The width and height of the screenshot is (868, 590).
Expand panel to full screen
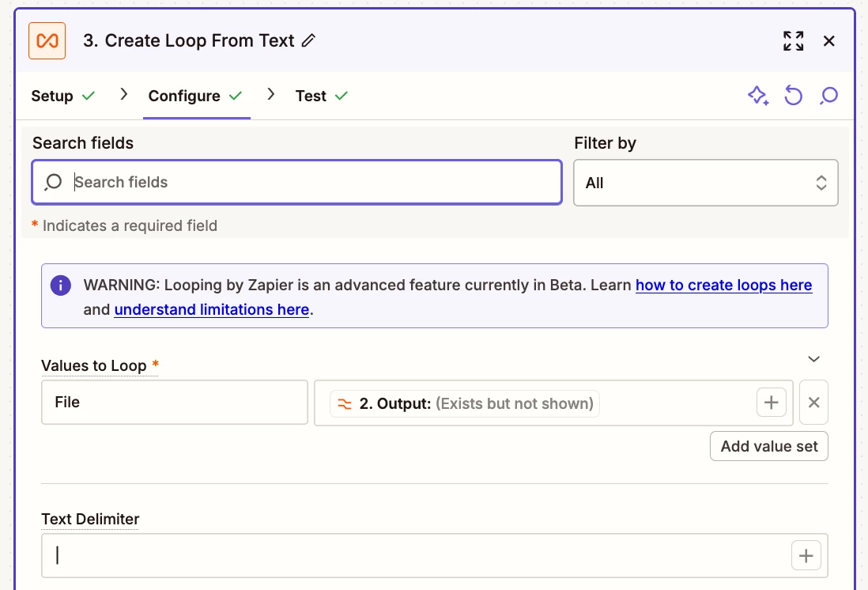click(x=793, y=41)
